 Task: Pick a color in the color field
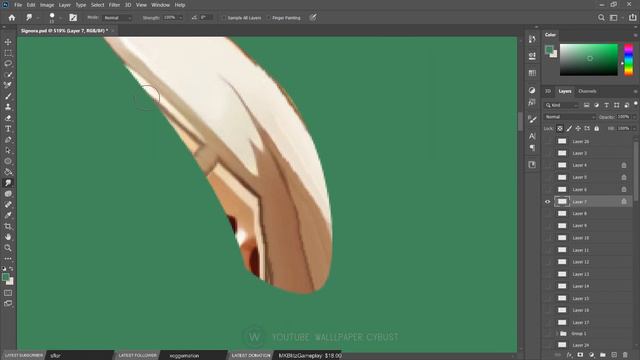click(589, 60)
